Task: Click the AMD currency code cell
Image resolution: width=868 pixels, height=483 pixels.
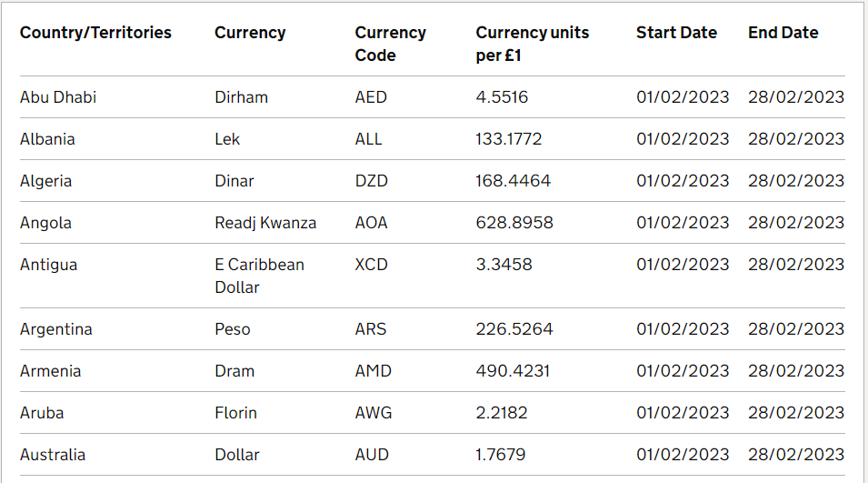Action: click(x=372, y=371)
